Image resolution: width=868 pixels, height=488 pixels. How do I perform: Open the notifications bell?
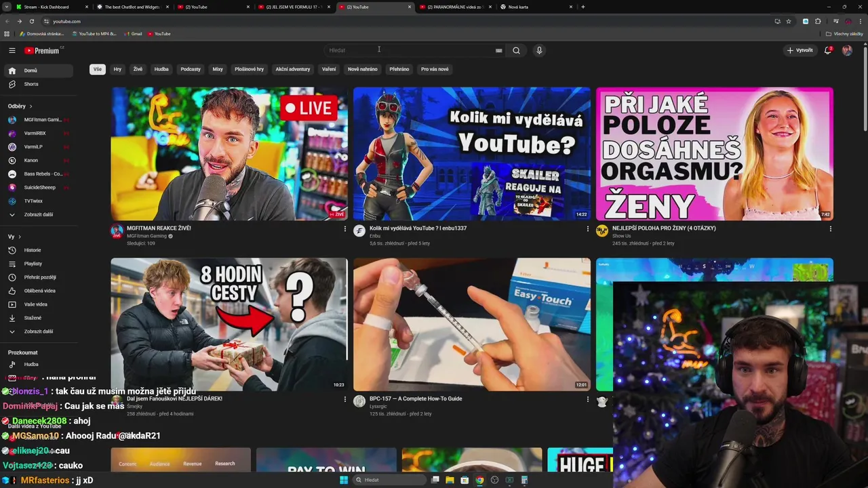coord(827,50)
